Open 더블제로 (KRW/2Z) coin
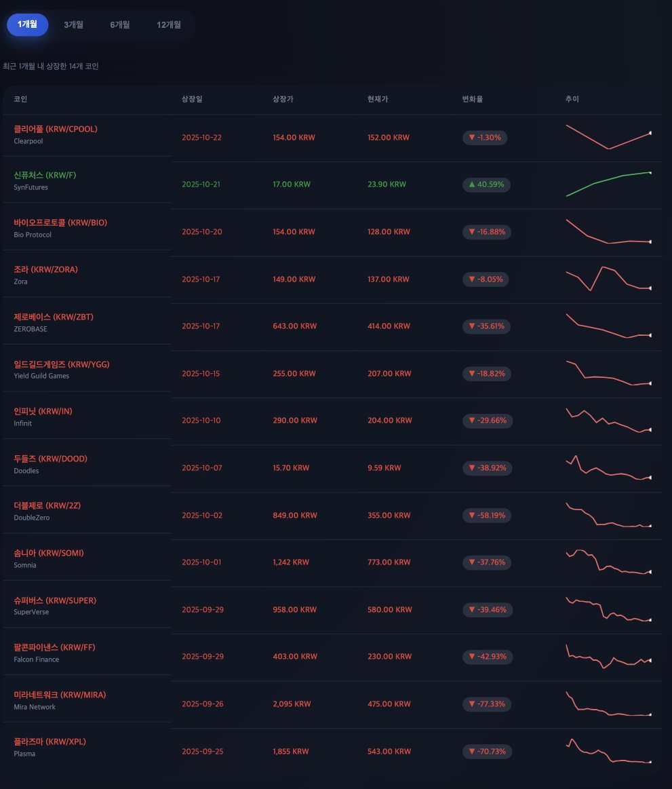672x789 pixels. (47, 505)
